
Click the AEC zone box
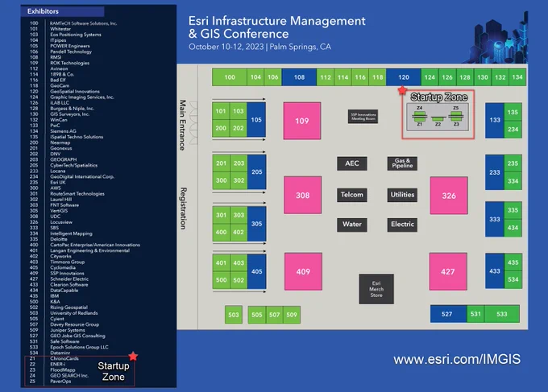pyautogui.click(x=352, y=163)
